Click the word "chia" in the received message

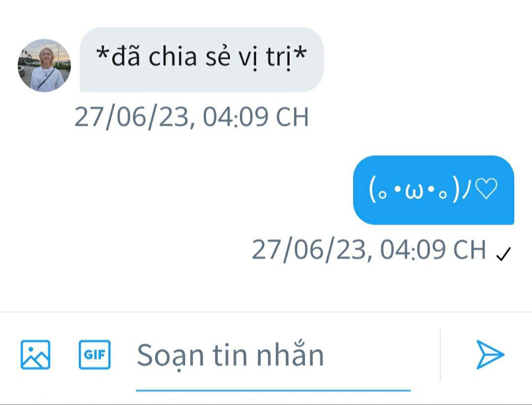(173, 56)
